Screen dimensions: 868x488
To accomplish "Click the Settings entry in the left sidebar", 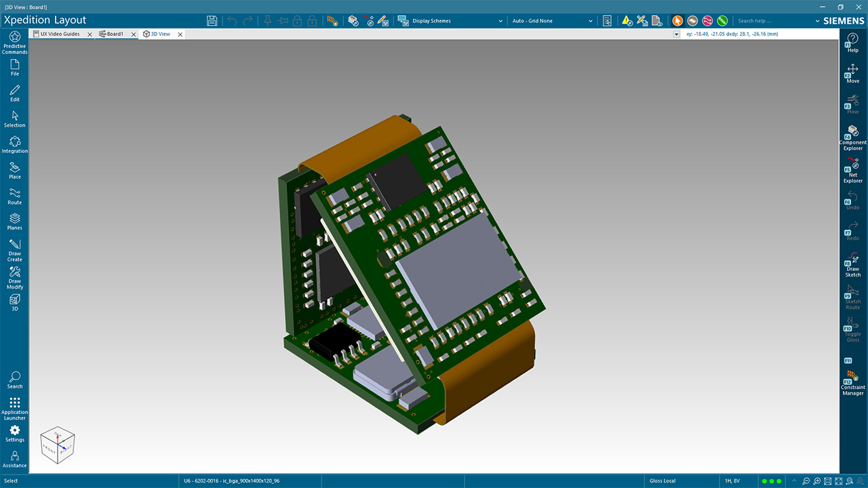I will tap(14, 435).
